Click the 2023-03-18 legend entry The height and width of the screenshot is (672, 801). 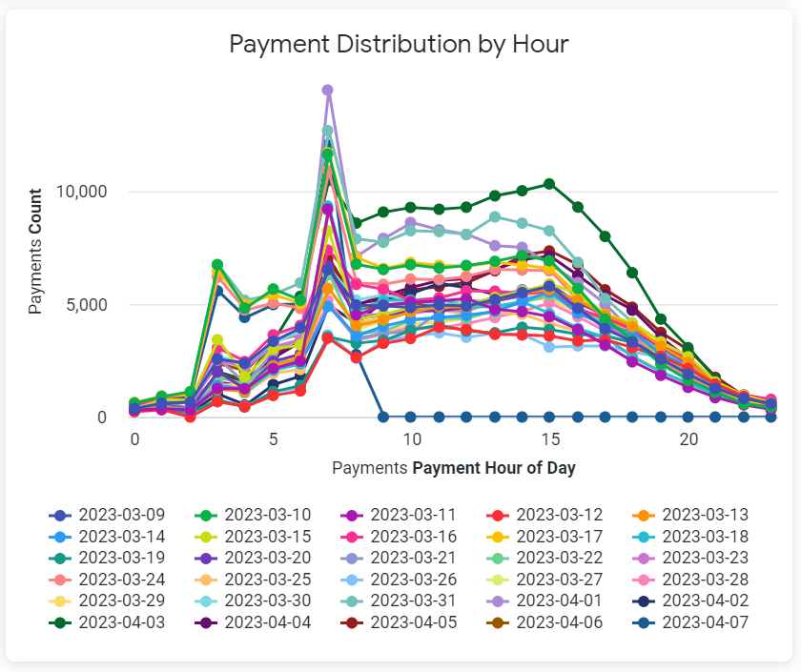[x=690, y=537]
